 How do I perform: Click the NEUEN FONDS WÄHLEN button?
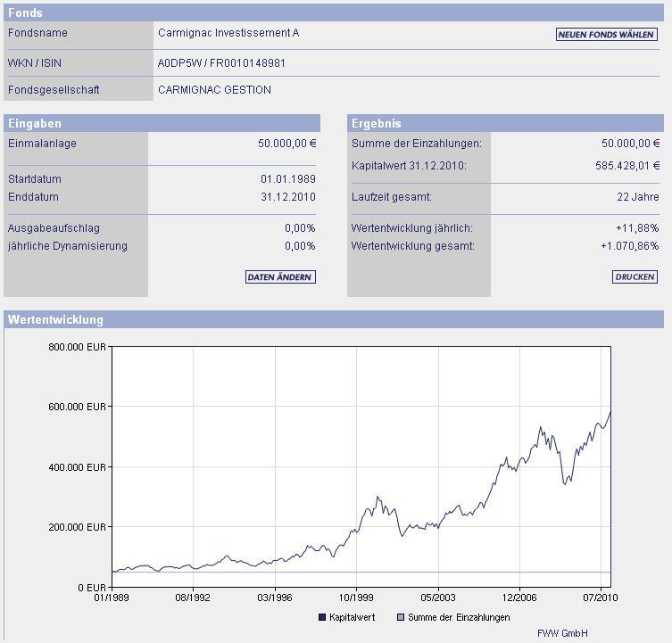pyautogui.click(x=607, y=34)
